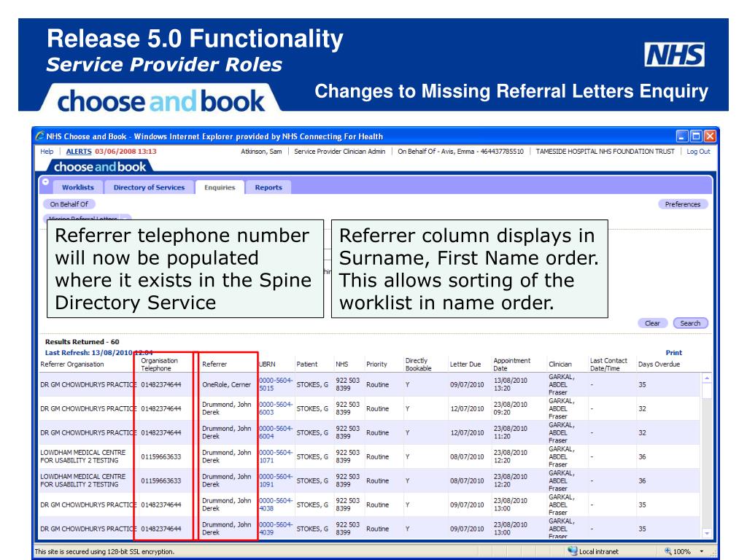
Task: Click the Local intranet globe icon
Action: [573, 551]
